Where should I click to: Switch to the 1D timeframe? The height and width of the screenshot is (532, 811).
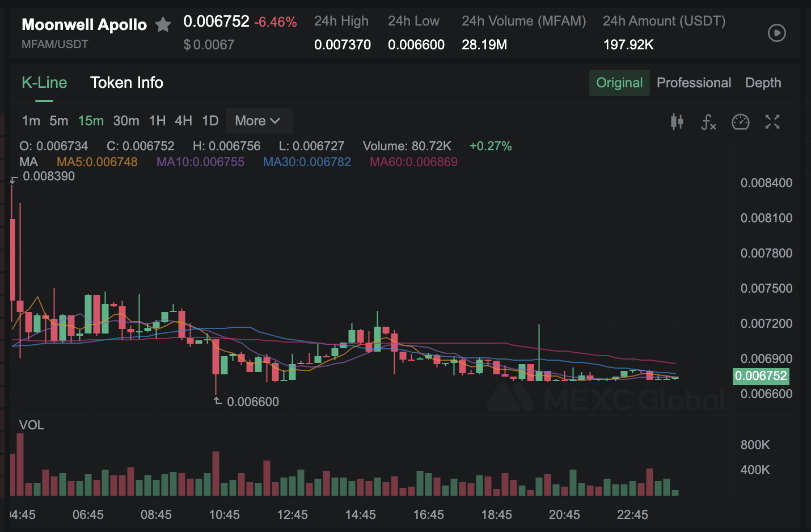[210, 121]
